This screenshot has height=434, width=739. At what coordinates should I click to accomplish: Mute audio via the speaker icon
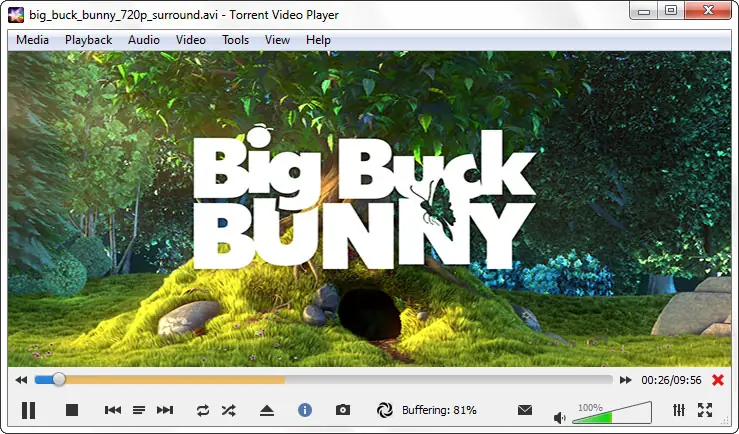tap(559, 418)
